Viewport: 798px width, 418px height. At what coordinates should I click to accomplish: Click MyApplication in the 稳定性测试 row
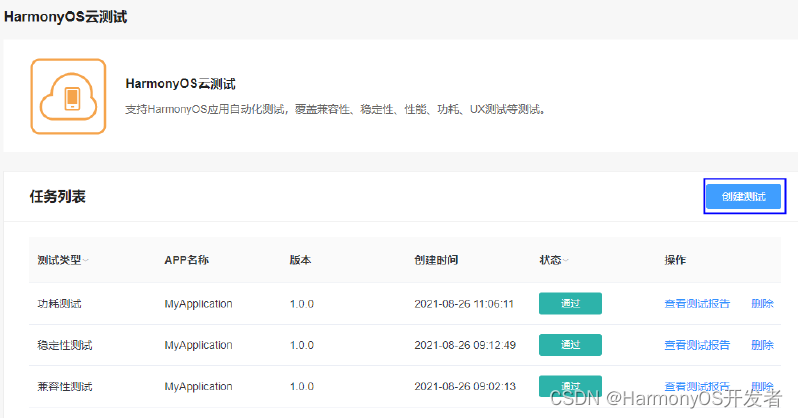[x=198, y=345]
